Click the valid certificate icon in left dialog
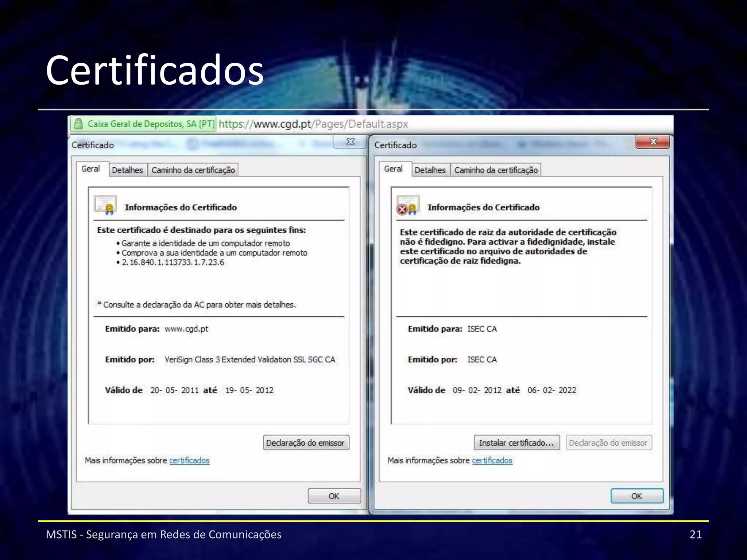The image size is (747, 560). [x=105, y=205]
